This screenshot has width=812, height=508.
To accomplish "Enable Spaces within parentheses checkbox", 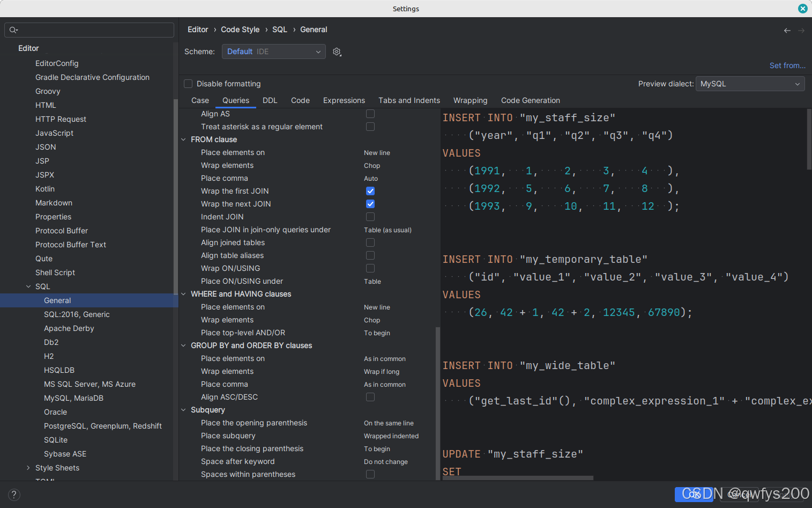I will click(x=370, y=474).
